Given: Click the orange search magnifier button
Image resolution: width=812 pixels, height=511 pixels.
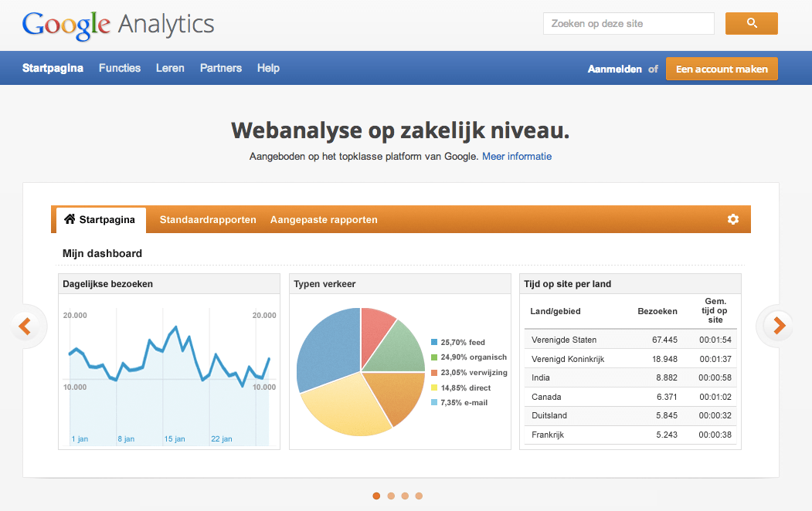Looking at the screenshot, I should 752,23.
